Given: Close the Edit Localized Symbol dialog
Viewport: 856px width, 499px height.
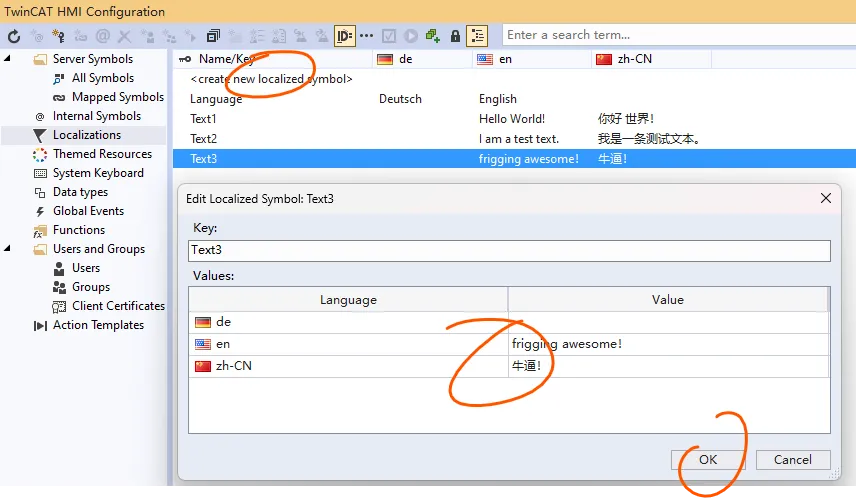Looking at the screenshot, I should [x=825, y=198].
